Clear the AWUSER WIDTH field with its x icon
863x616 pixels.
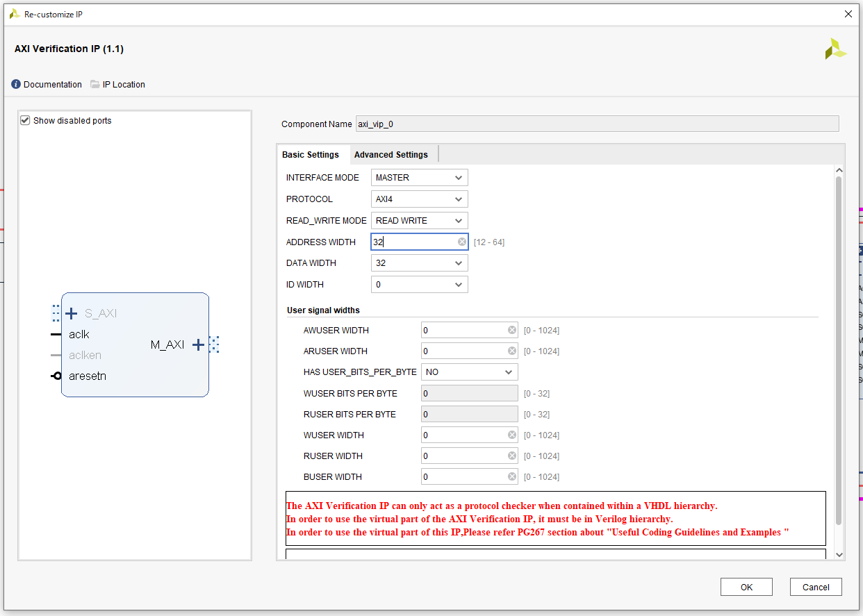511,330
